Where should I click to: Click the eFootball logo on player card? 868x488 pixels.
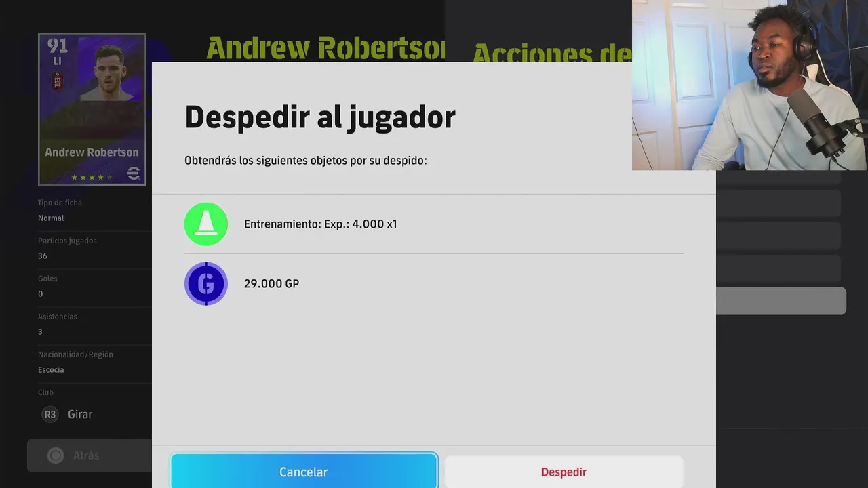(x=134, y=174)
